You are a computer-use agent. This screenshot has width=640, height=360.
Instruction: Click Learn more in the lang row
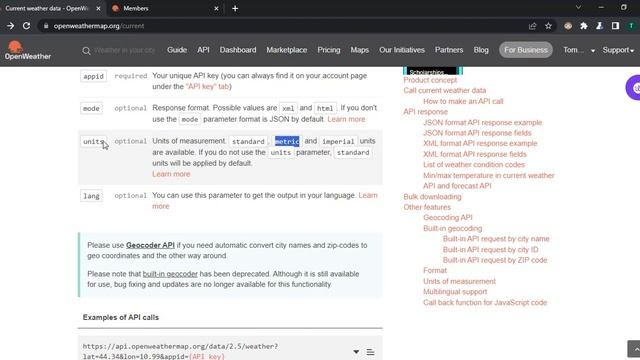click(368, 196)
